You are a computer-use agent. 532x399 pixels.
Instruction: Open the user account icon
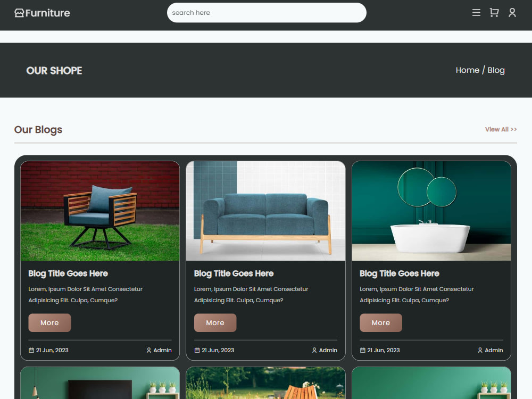pos(512,13)
